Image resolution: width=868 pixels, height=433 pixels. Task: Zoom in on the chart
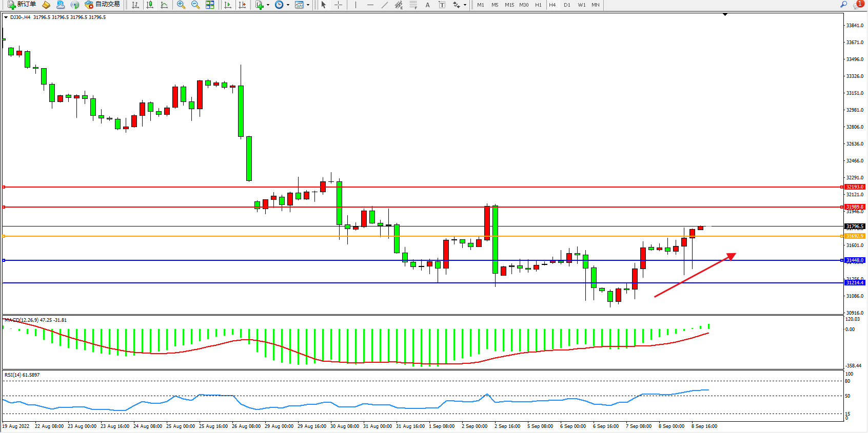tap(181, 5)
